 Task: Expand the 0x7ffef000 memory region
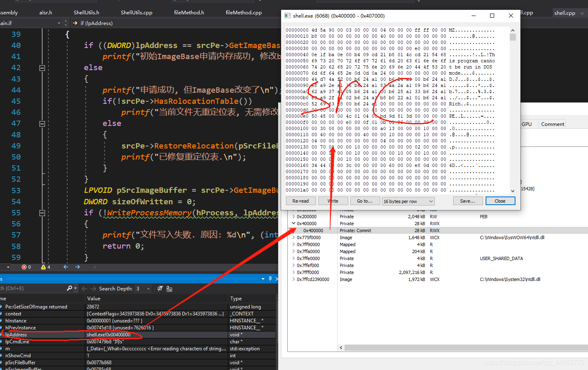tap(293, 265)
